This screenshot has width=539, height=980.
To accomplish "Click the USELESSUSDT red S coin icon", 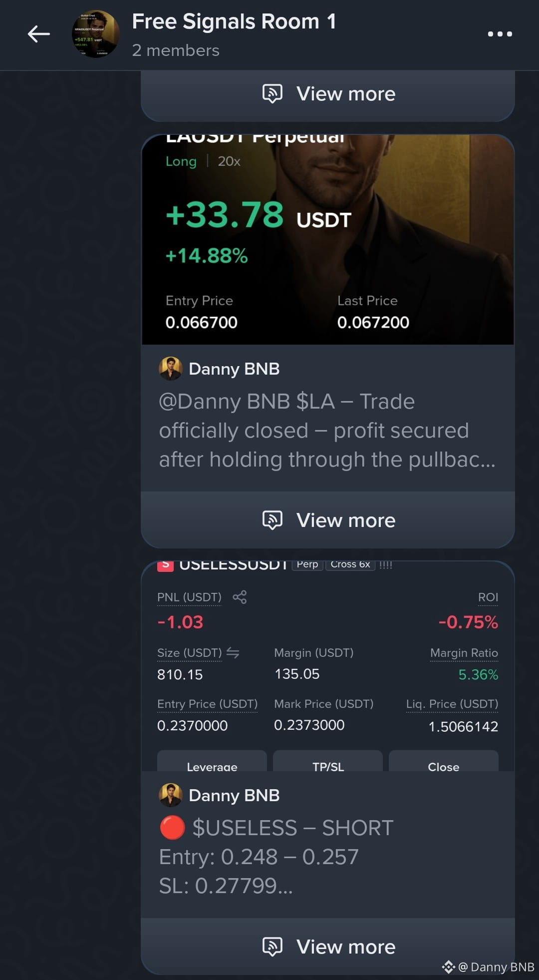I will click(x=165, y=565).
